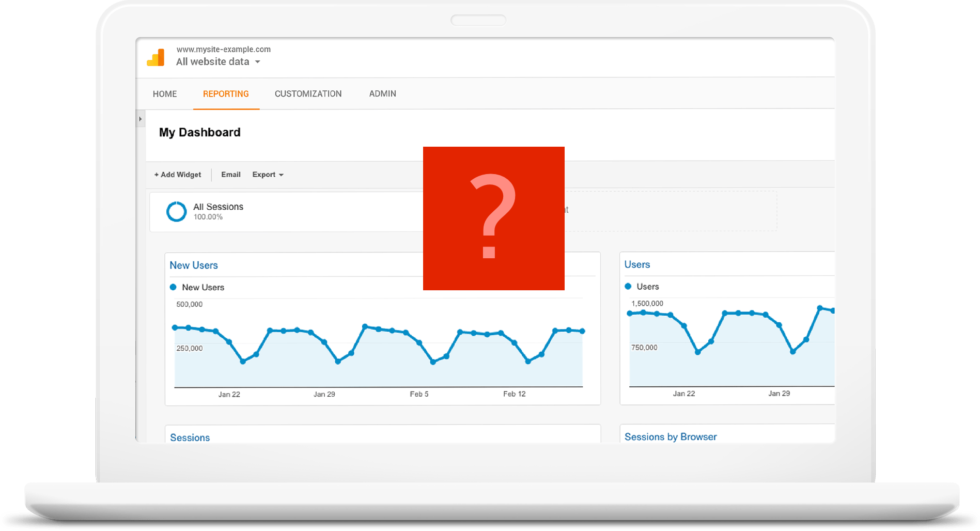
Task: Open the All website data dropdown
Action: 218,61
